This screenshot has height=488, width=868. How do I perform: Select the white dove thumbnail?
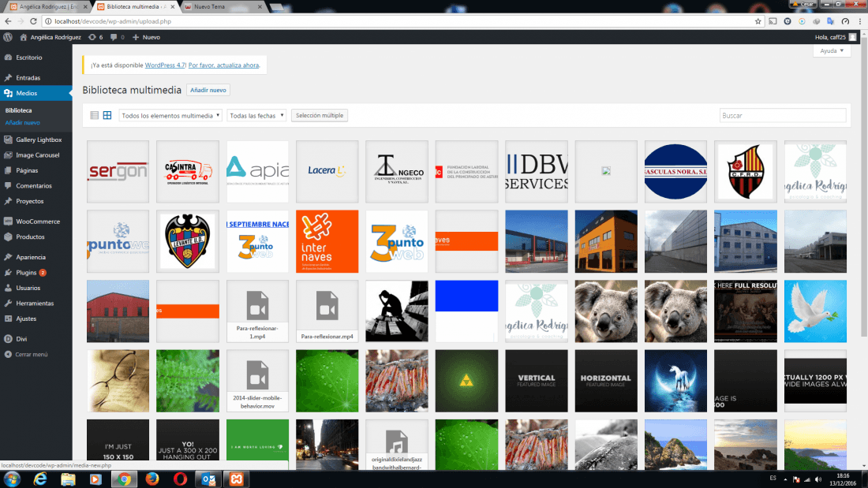pos(815,311)
